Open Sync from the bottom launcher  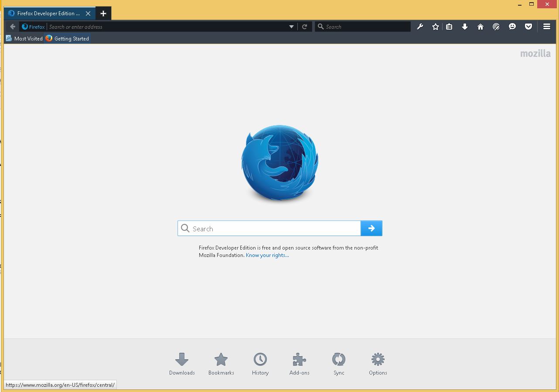[x=339, y=364]
